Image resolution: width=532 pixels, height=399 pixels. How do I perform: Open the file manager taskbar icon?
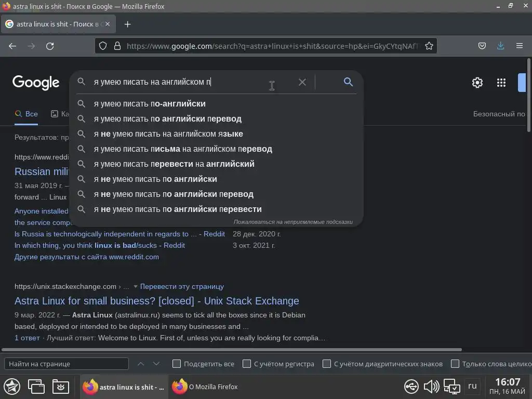pyautogui.click(x=61, y=387)
